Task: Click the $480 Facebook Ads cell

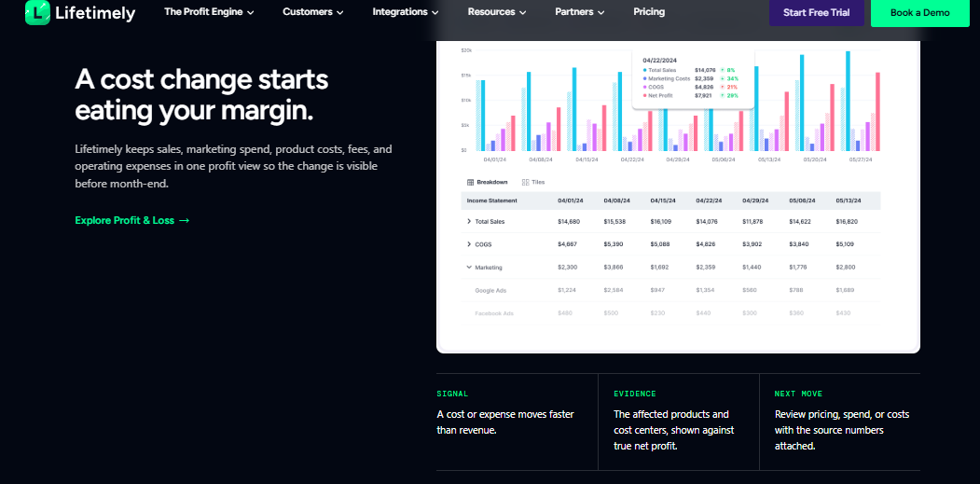Action: tap(565, 312)
